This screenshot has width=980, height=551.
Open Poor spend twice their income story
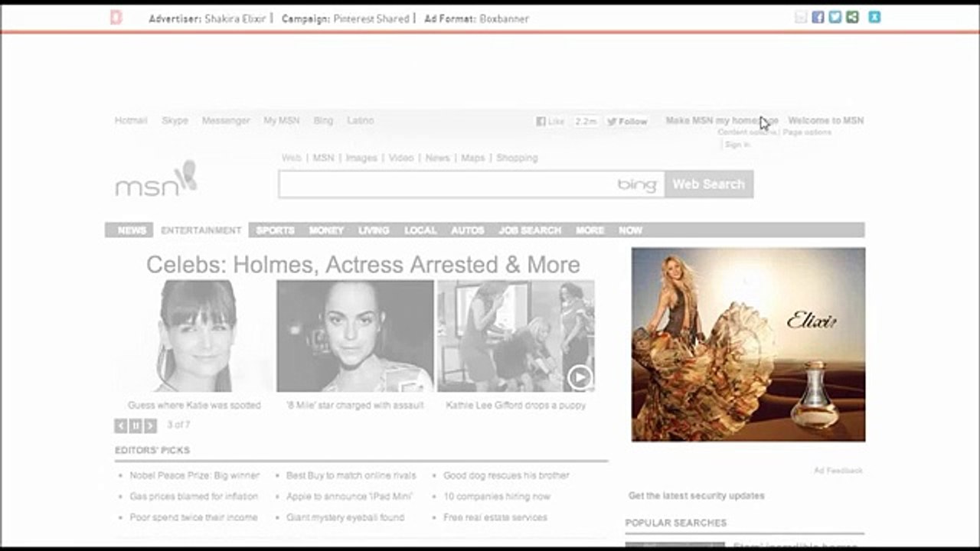click(x=194, y=517)
